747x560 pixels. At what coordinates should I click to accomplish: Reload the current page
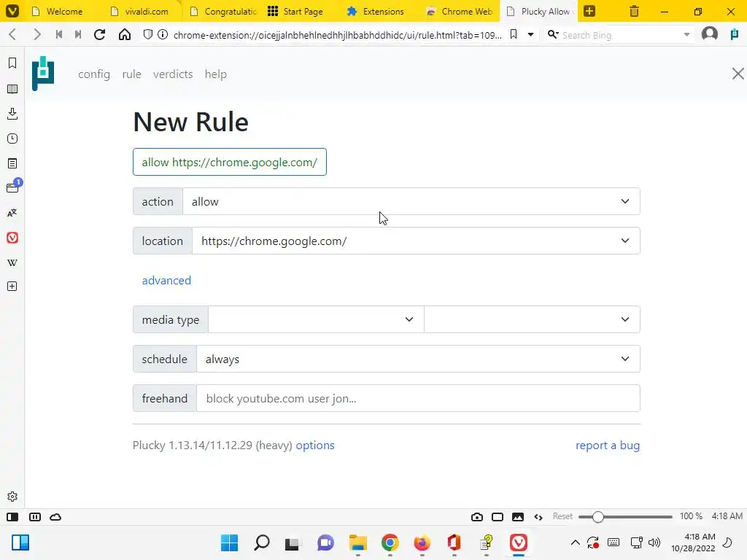click(99, 34)
